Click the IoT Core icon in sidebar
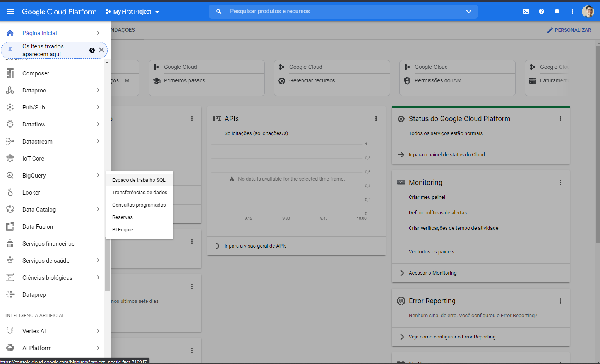 pyautogui.click(x=10, y=158)
